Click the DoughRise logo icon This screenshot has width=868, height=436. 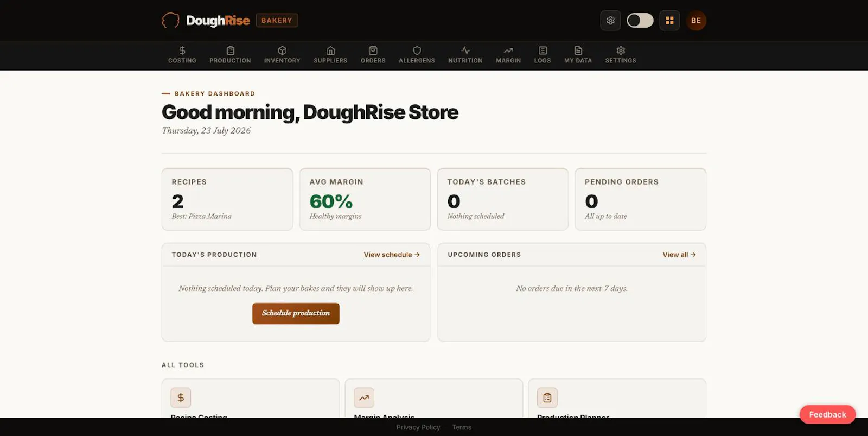(170, 21)
